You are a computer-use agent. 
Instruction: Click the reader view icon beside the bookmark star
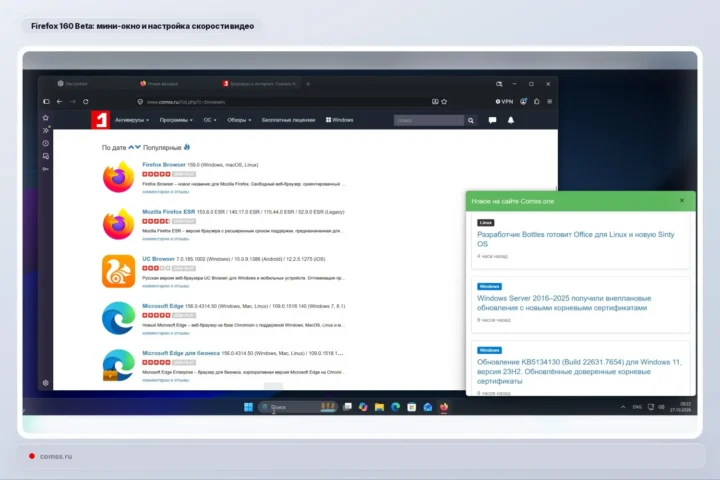435,102
